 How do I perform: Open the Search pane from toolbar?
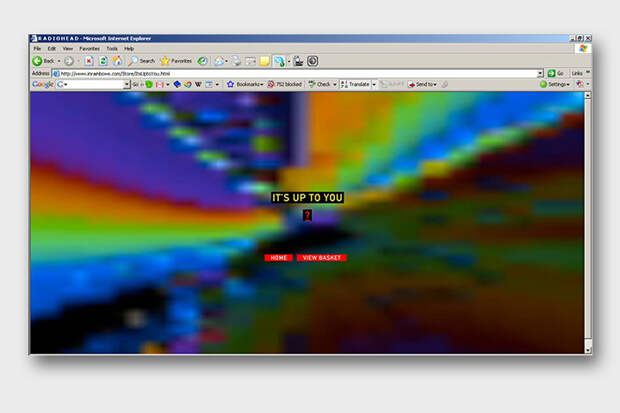pyautogui.click(x=141, y=61)
